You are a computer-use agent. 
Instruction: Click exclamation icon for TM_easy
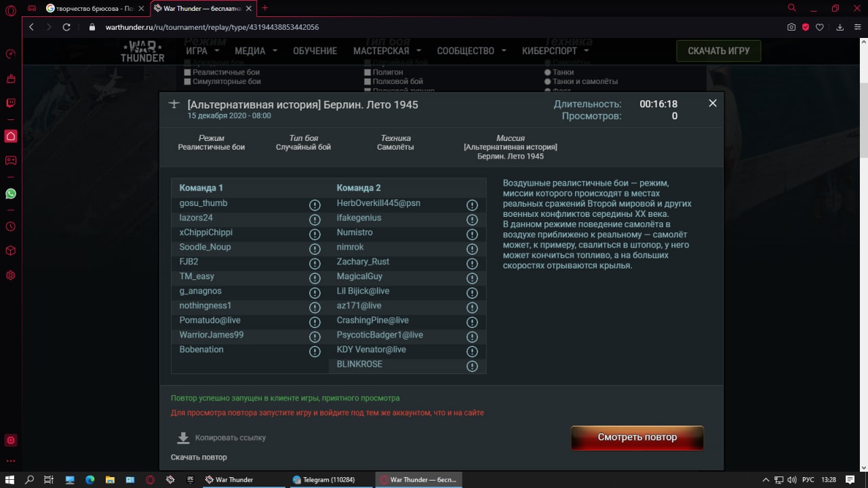tap(315, 278)
